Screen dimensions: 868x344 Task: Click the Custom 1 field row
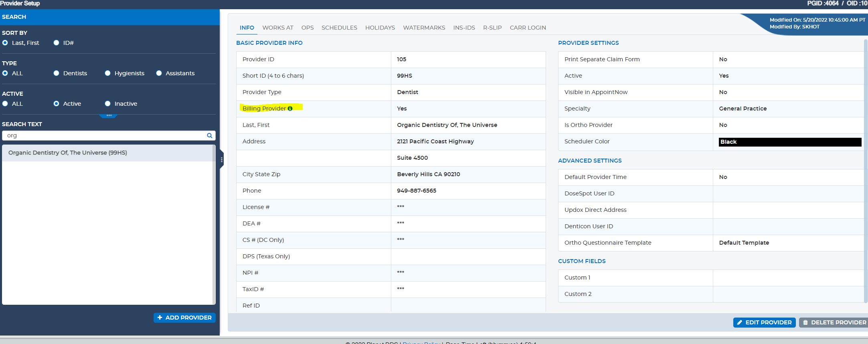coord(710,278)
